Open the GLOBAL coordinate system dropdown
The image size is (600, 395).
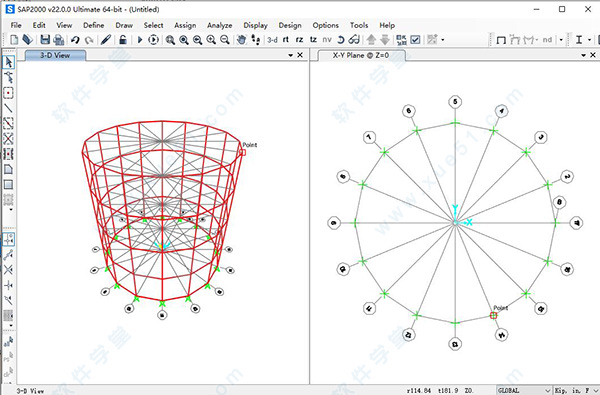click(525, 390)
